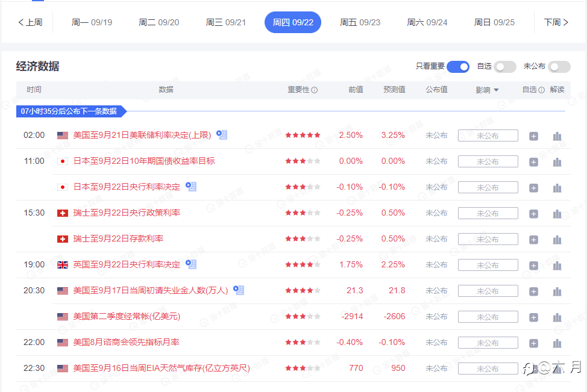Add the Swiss policy rate to watchlist
This screenshot has height=392, width=587.
tap(533, 214)
